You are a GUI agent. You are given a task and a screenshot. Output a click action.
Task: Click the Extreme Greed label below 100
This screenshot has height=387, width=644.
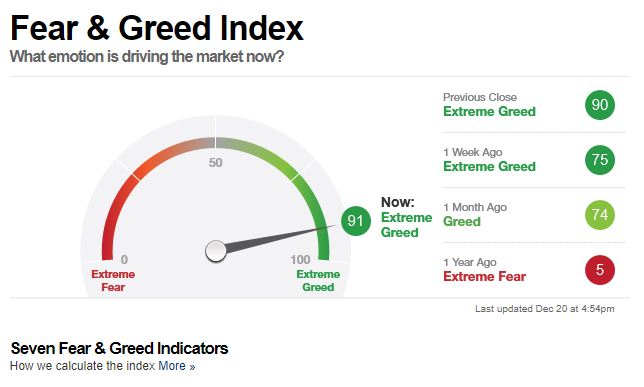point(318,281)
